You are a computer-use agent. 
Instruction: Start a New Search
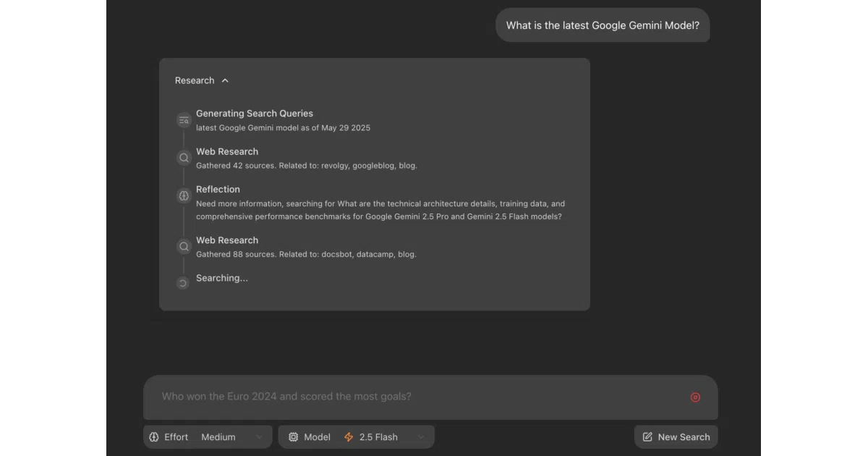point(676,437)
